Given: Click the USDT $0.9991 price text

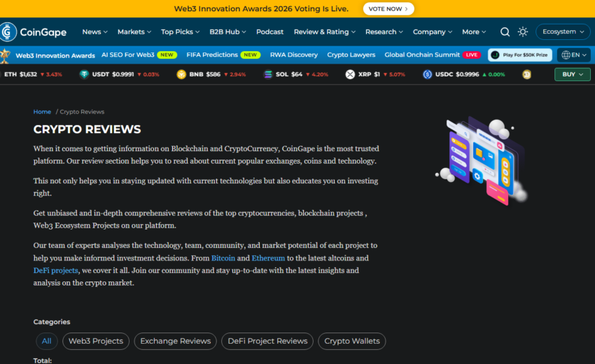Looking at the screenshot, I should pos(123,74).
